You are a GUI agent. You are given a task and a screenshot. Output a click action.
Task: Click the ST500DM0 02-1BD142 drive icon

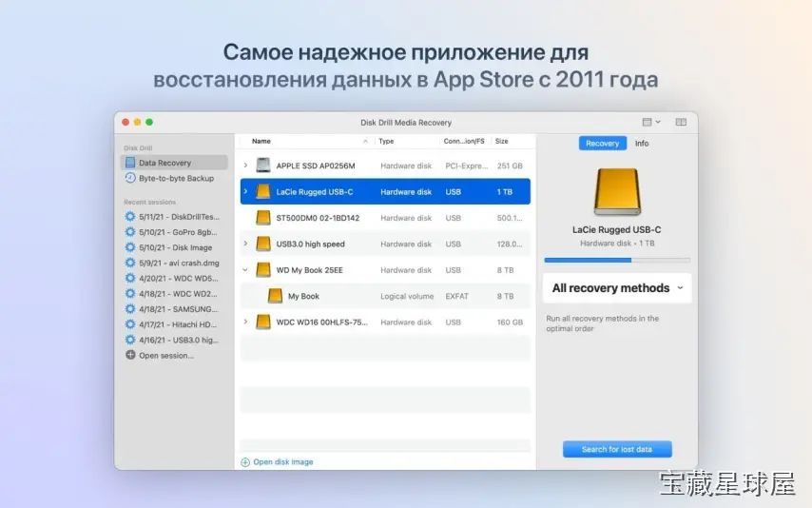click(263, 218)
